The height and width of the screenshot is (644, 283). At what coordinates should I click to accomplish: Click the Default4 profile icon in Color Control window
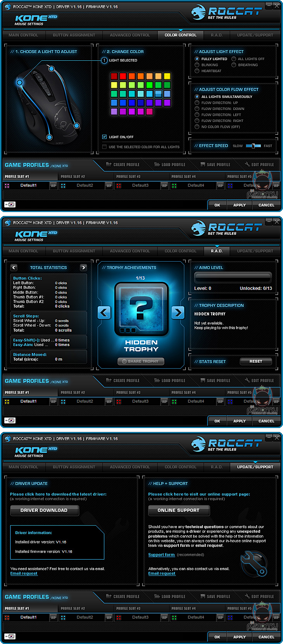[x=174, y=185]
